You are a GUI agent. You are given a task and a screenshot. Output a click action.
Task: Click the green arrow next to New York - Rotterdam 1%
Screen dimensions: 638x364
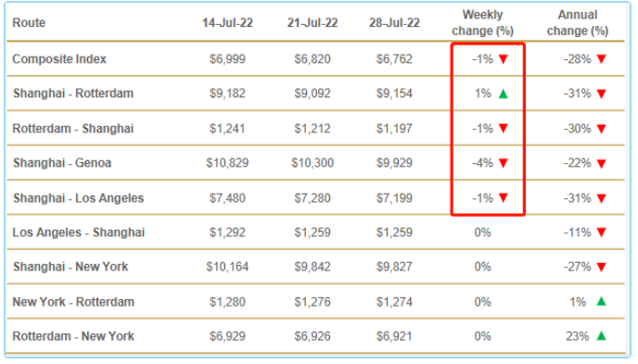[602, 301]
